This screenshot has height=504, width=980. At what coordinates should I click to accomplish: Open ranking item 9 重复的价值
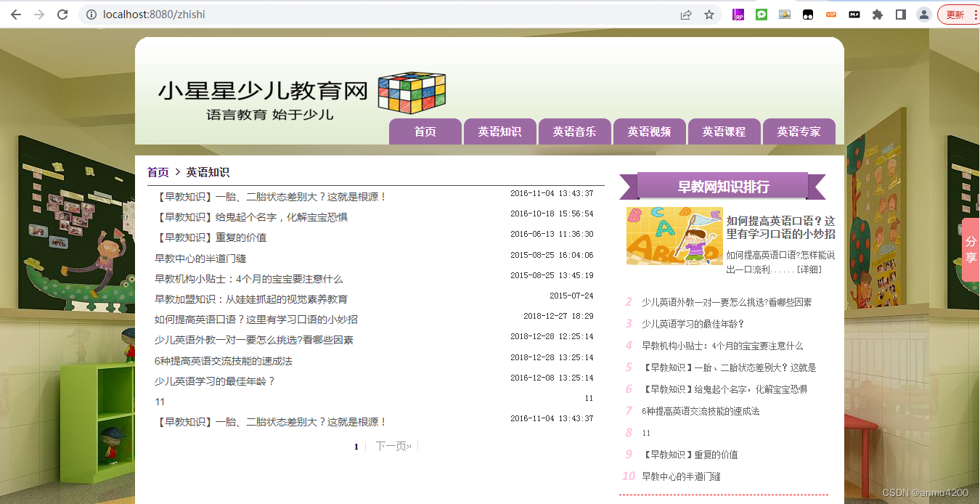(x=690, y=455)
